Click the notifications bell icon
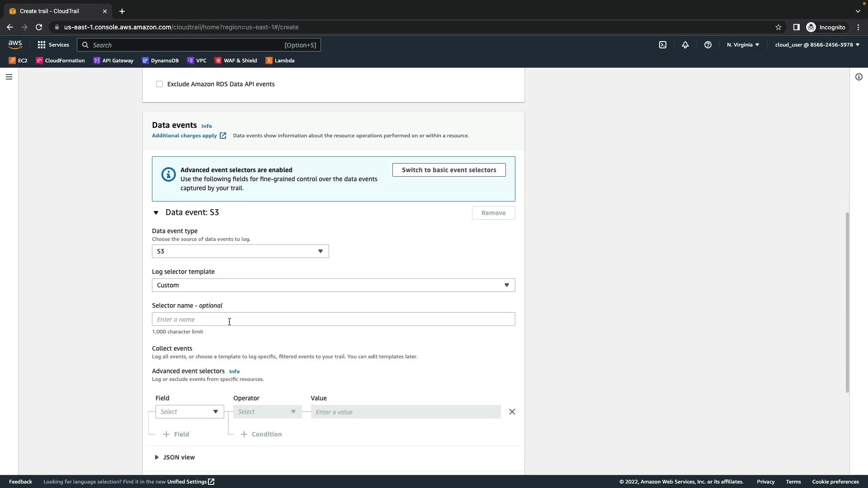 click(x=685, y=45)
